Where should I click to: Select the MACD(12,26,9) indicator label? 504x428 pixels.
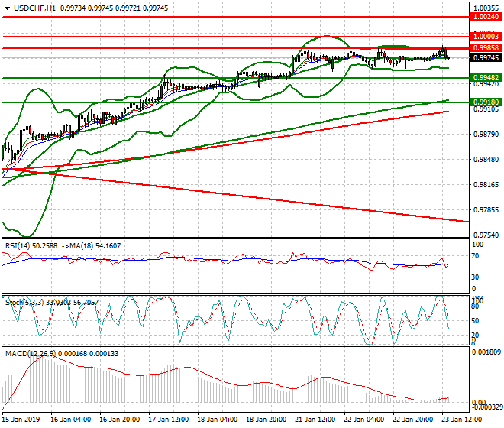pos(62,353)
